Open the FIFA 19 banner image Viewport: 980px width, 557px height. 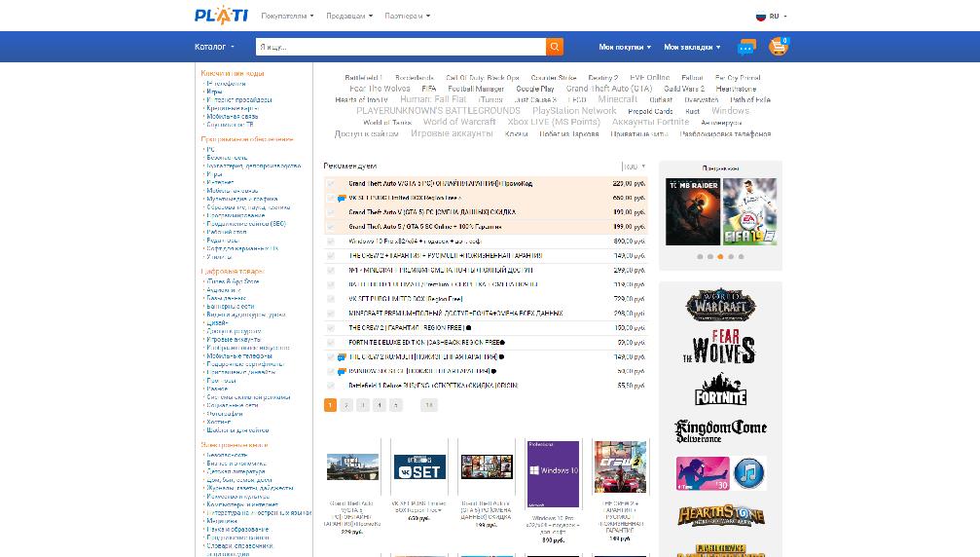click(749, 211)
